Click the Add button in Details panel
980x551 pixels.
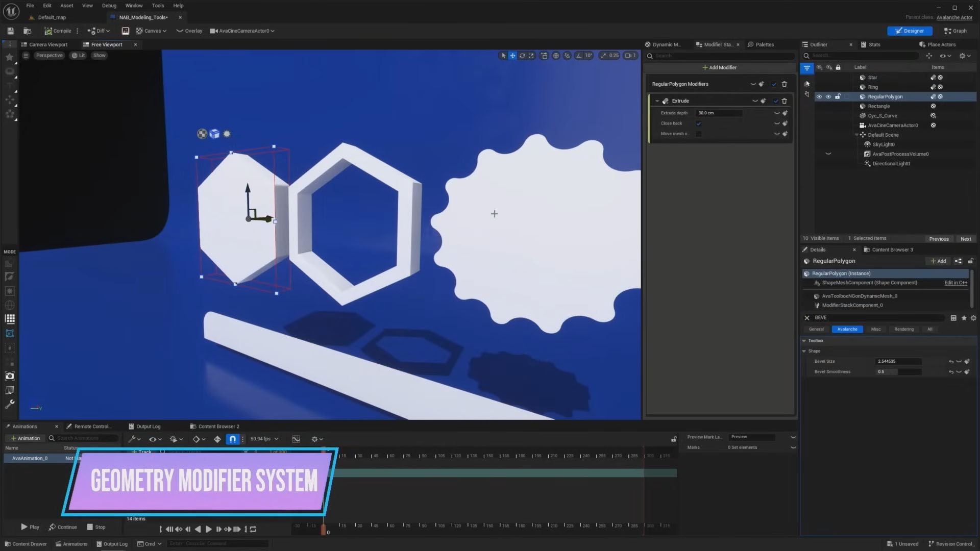click(x=938, y=261)
